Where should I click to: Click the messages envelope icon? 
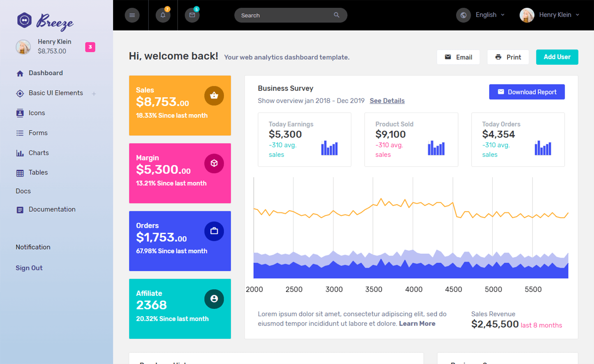(x=192, y=15)
